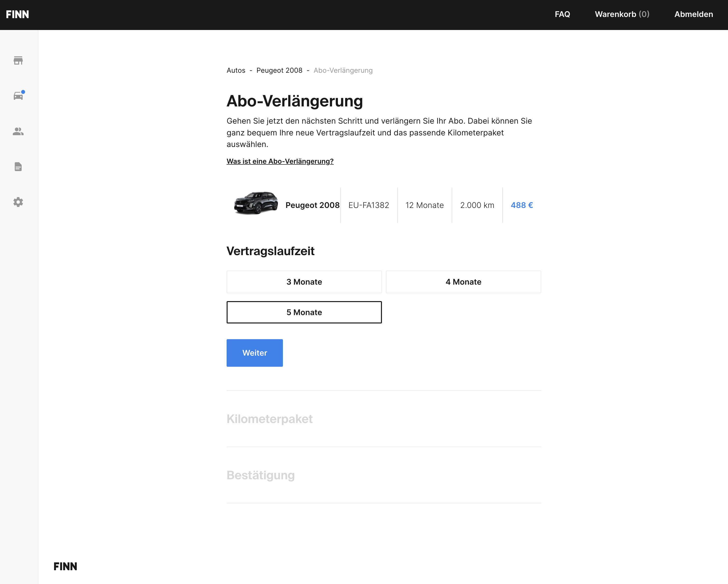Open the documents icon in sidebar
The image size is (728, 584).
[18, 166]
